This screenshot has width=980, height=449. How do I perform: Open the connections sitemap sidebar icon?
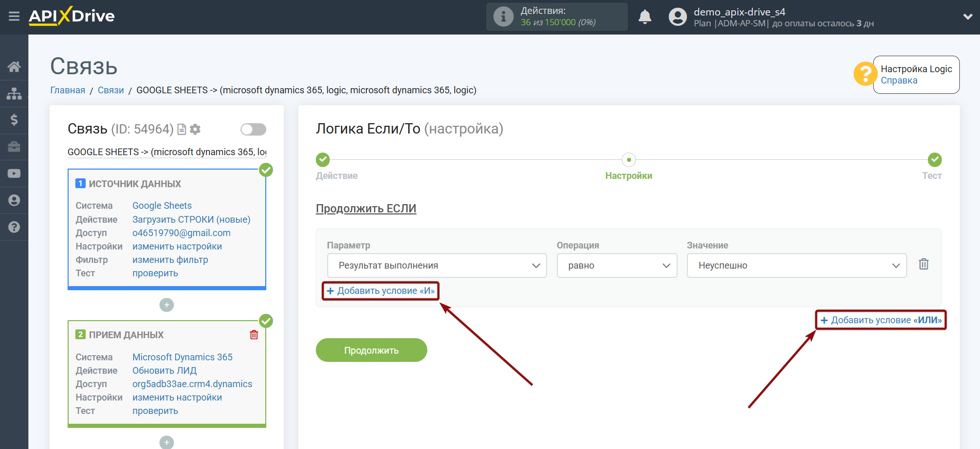click(x=14, y=93)
